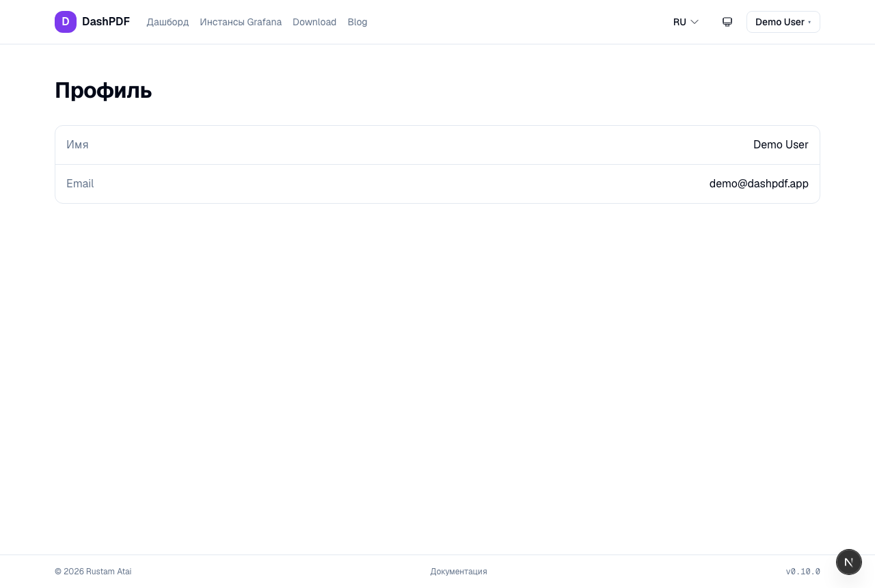Open the Документация footer link
This screenshot has height=588, width=875.
tap(459, 572)
